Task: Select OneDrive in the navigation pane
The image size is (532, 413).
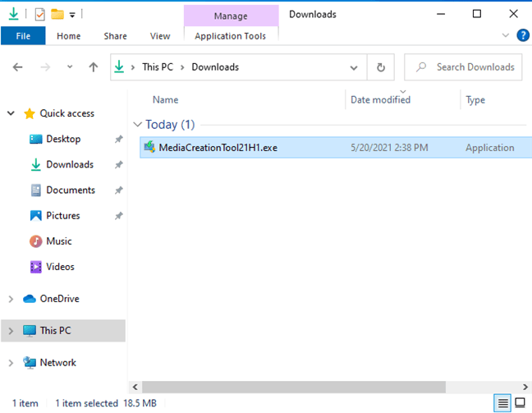Action: pyautogui.click(x=59, y=299)
